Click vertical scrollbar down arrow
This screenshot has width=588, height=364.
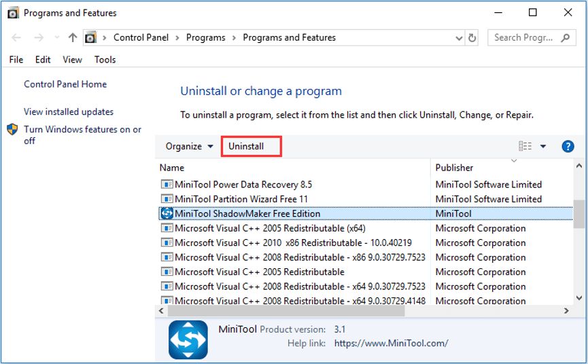tap(579, 298)
